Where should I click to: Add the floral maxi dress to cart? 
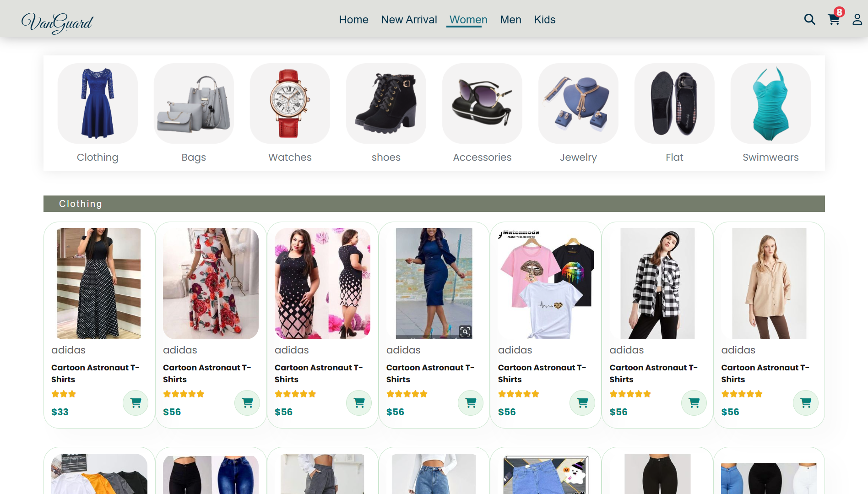(x=247, y=403)
